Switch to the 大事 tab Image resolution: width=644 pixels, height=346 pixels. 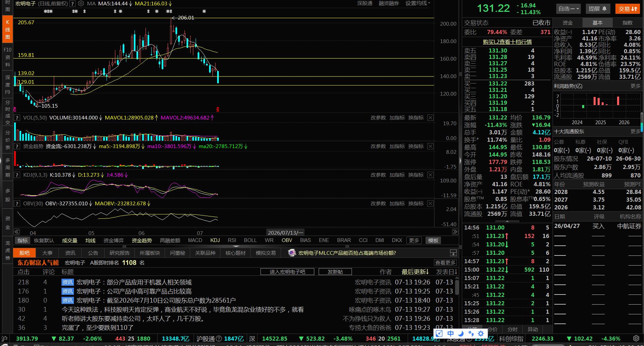47,253
